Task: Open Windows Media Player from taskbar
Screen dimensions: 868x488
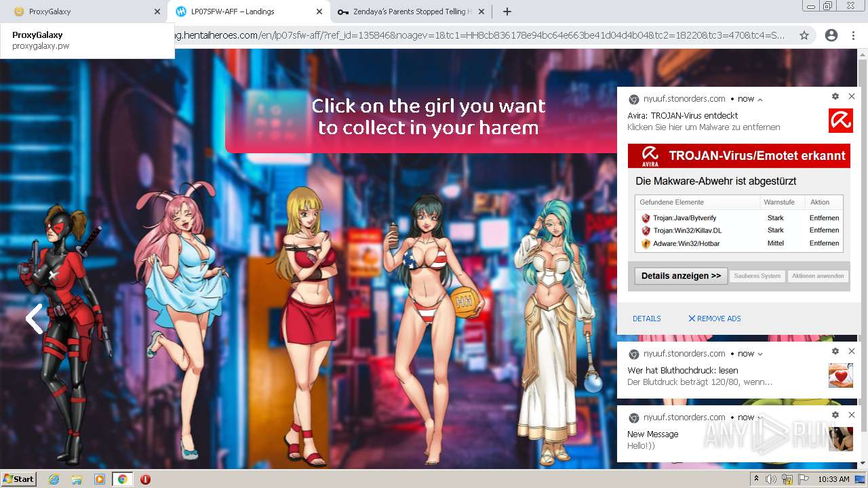Action: coord(100,479)
